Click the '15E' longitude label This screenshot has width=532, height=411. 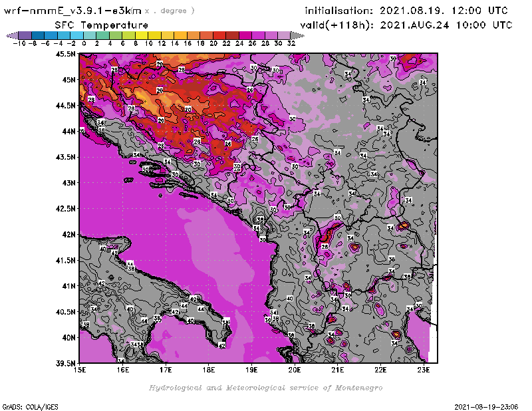pos(80,370)
